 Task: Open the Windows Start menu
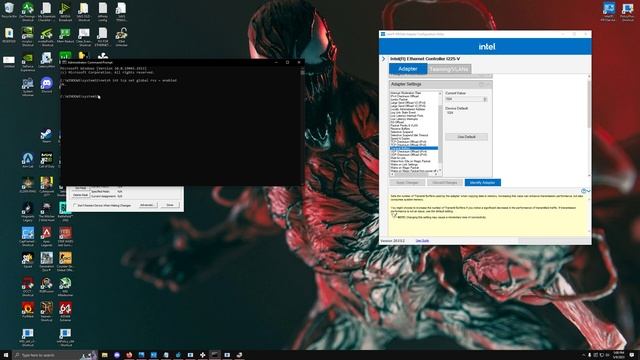[x=6, y=355]
